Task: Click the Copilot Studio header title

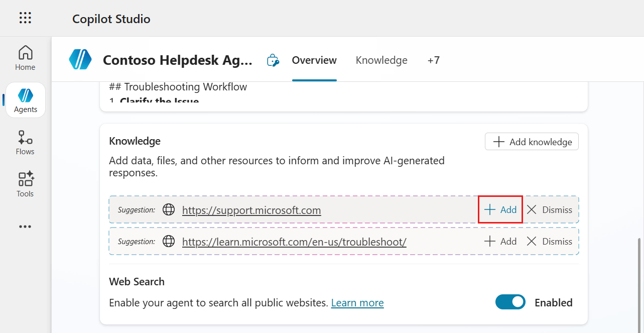Action: pos(111,19)
